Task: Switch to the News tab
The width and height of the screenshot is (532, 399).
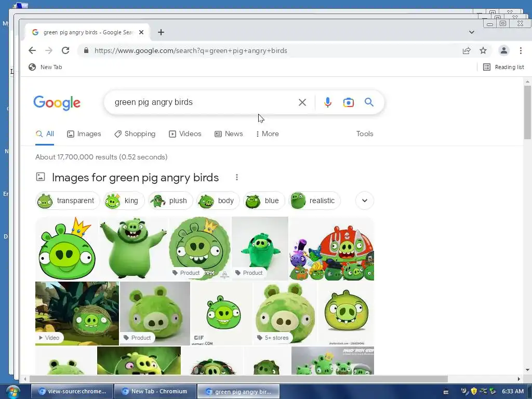Action: pos(229,134)
